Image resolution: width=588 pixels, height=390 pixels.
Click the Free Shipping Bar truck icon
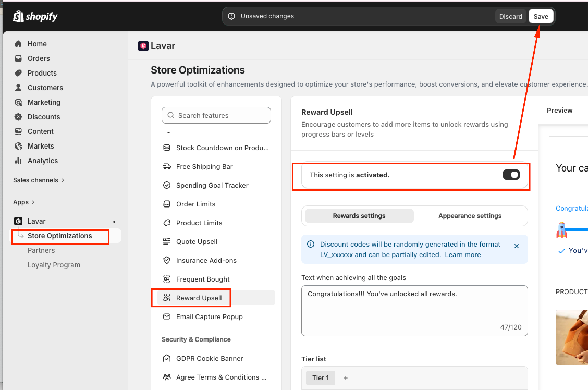coord(167,166)
